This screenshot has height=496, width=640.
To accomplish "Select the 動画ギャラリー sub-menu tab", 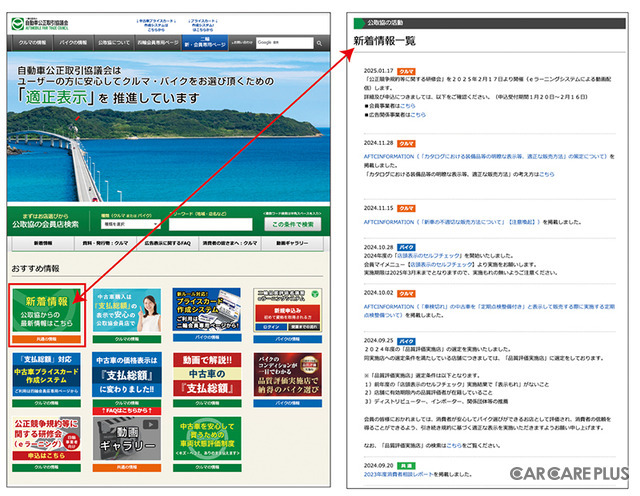I will (292, 243).
